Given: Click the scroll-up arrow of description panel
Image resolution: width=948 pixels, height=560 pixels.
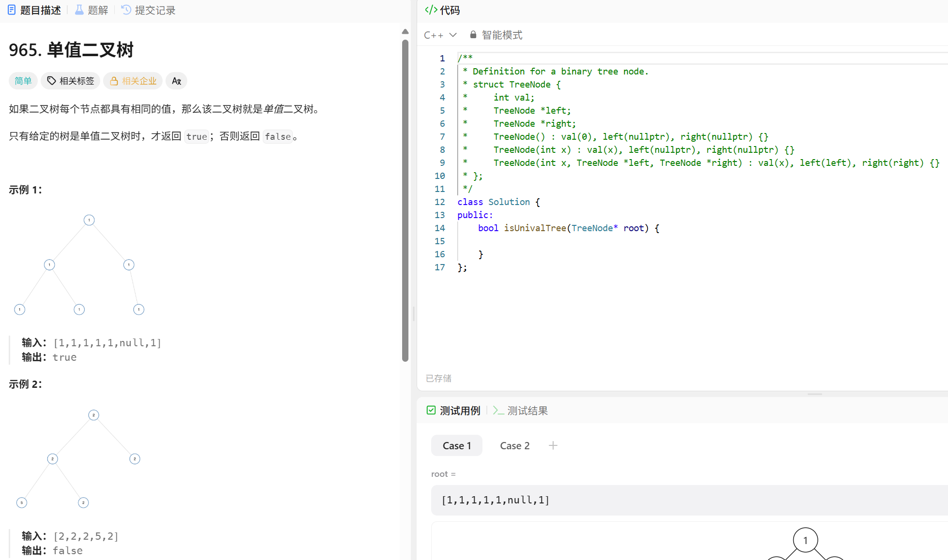Looking at the screenshot, I should click(x=405, y=31).
